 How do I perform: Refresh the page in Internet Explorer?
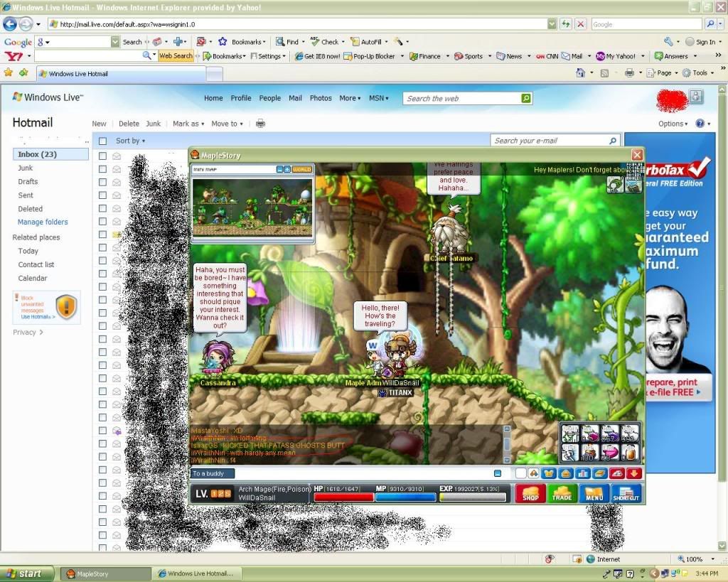565,24
